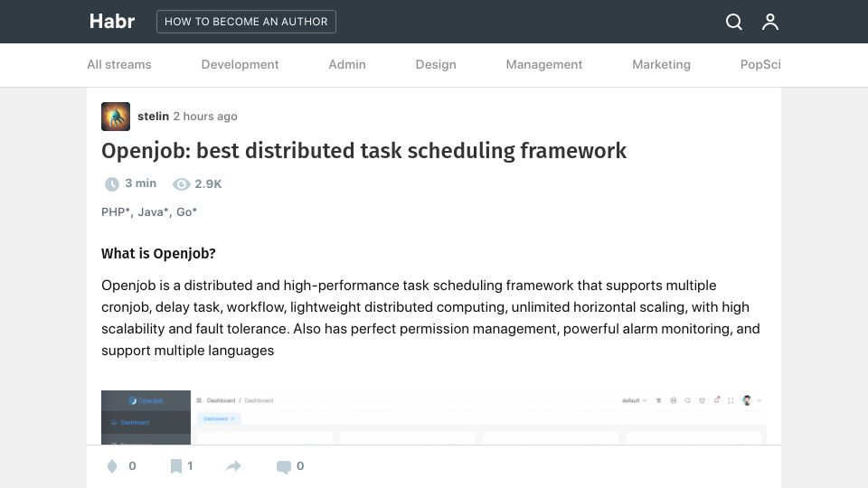Open comments via speech bubble icon
The height and width of the screenshot is (488, 868).
pos(283,466)
